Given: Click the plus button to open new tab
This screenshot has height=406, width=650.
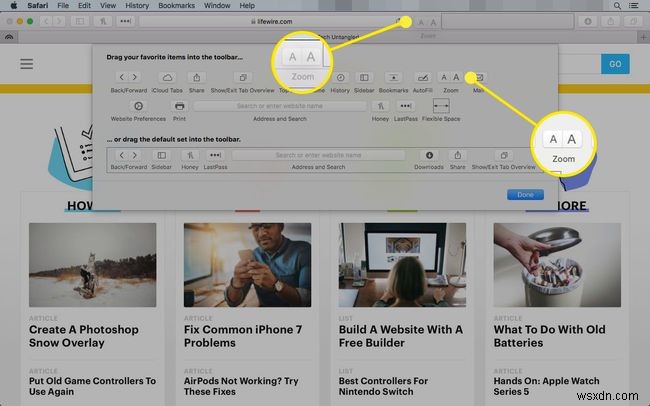Looking at the screenshot, I should click(x=643, y=37).
